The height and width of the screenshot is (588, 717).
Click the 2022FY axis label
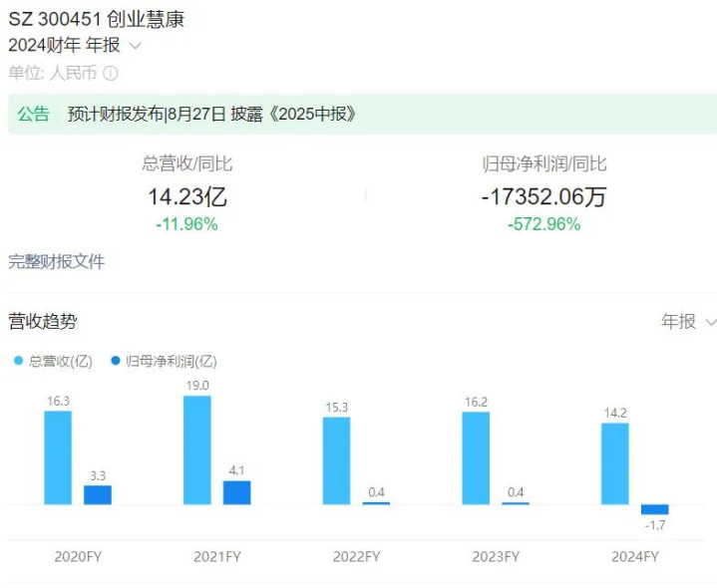[x=357, y=556]
